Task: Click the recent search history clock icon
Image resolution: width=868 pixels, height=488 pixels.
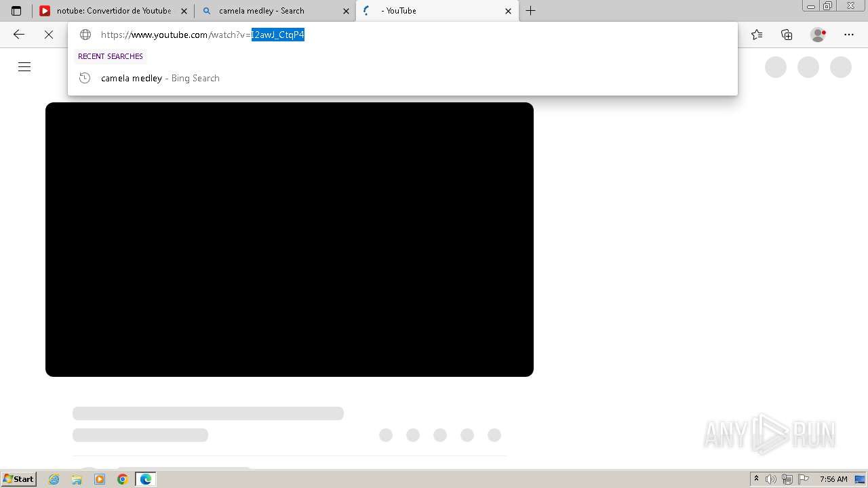Action: pos(85,78)
